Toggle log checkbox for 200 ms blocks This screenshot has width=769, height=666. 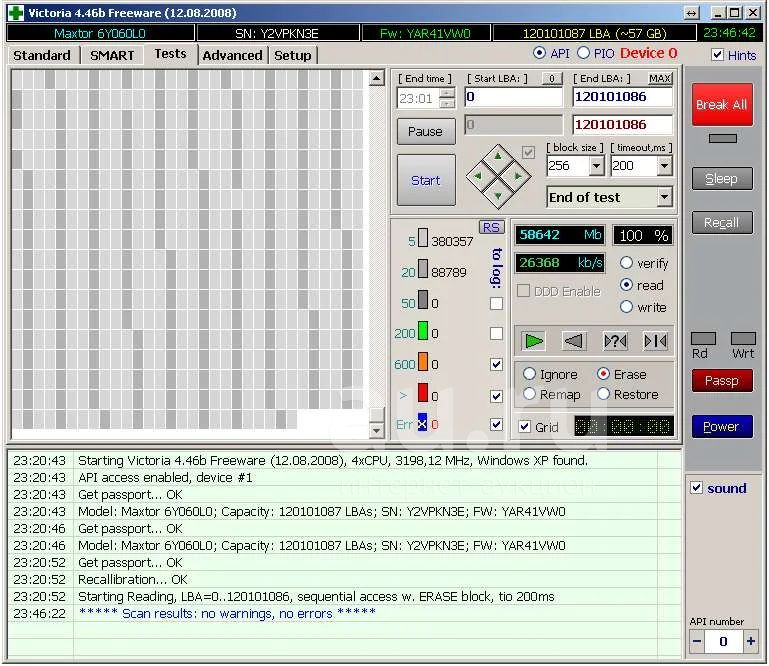(x=496, y=333)
